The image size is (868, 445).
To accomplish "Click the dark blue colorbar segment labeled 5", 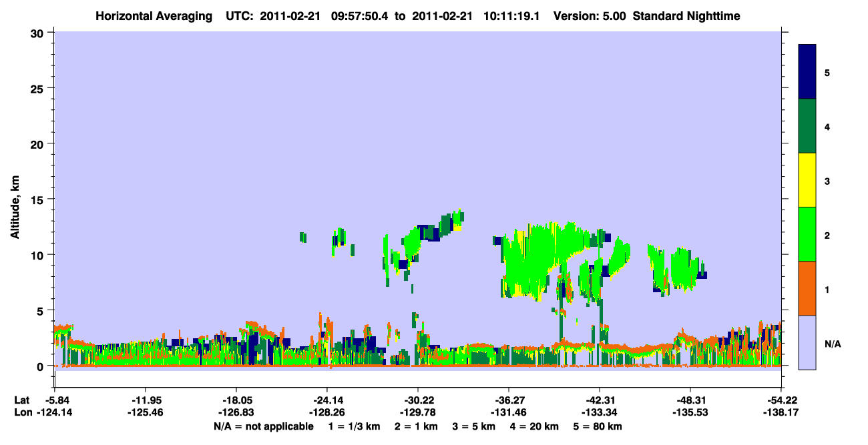I will coord(807,71).
